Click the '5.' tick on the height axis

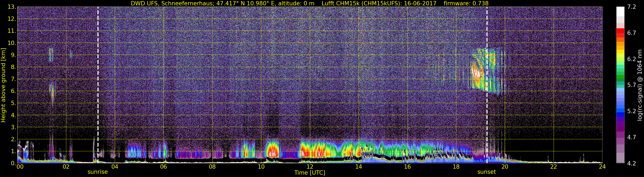click(13, 103)
